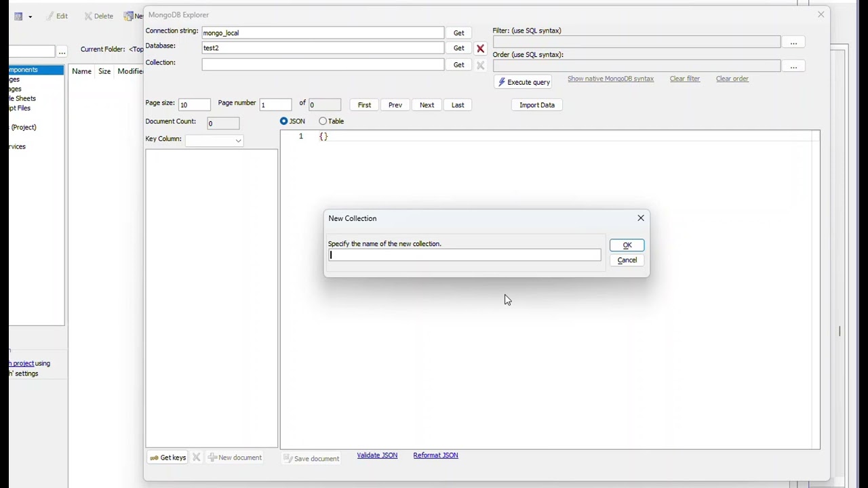Screen dimensions: 868x488
Task: Click New document button
Action: point(235,457)
